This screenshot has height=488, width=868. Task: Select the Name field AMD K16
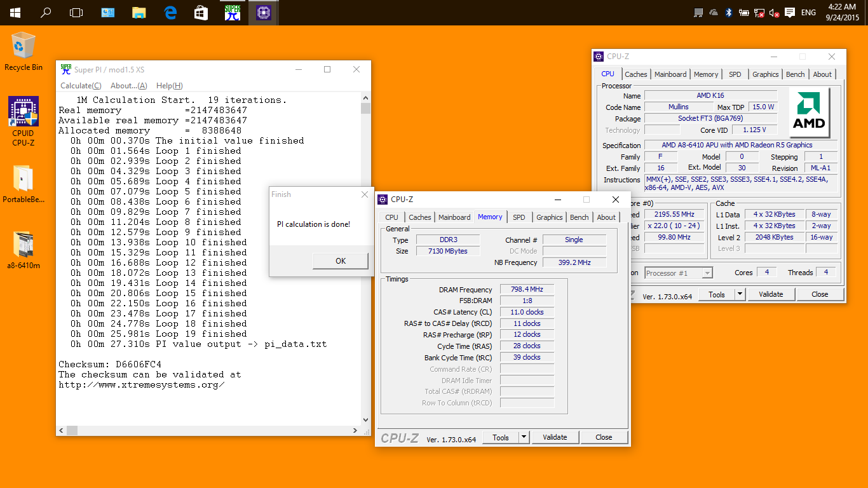710,95
